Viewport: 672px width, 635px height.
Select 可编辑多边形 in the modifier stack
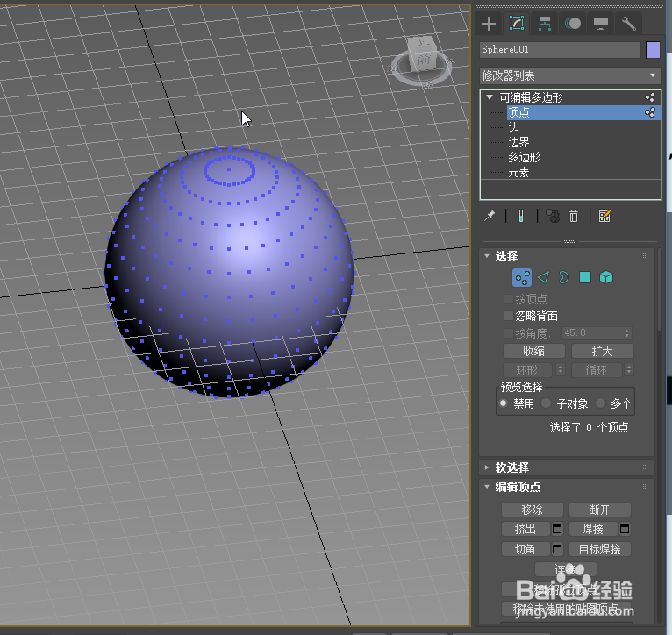(531, 97)
